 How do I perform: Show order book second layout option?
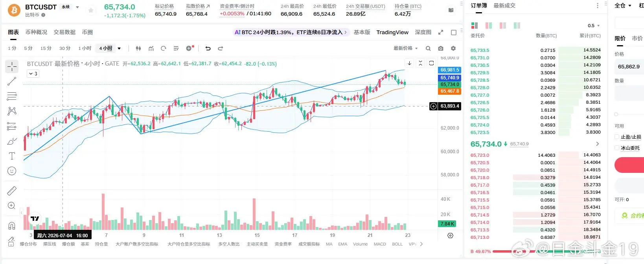(489, 26)
